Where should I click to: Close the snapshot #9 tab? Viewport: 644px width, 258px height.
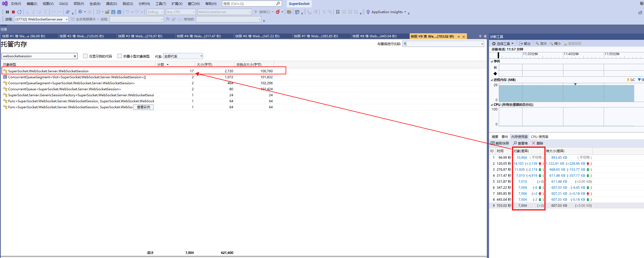pos(464,37)
